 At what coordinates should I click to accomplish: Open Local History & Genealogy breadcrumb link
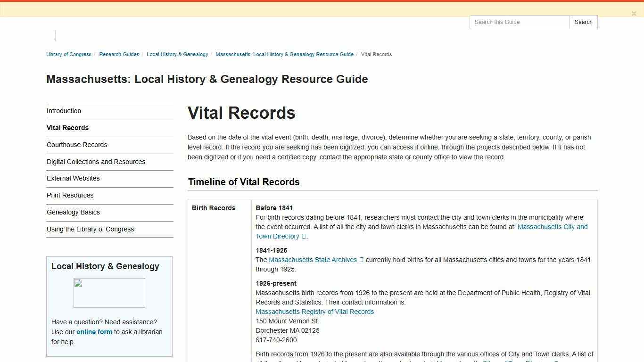(177, 54)
